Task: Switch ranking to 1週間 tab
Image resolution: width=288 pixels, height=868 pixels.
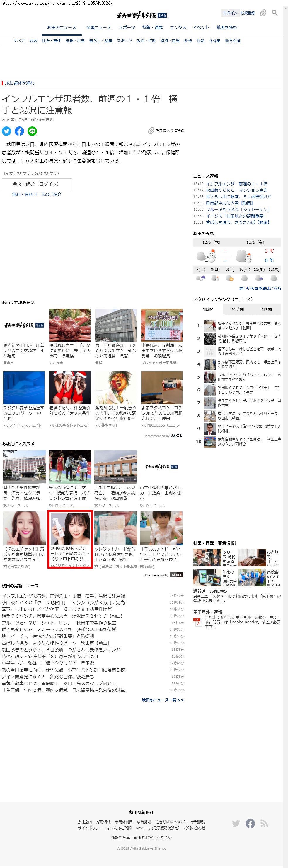Action: point(266,309)
